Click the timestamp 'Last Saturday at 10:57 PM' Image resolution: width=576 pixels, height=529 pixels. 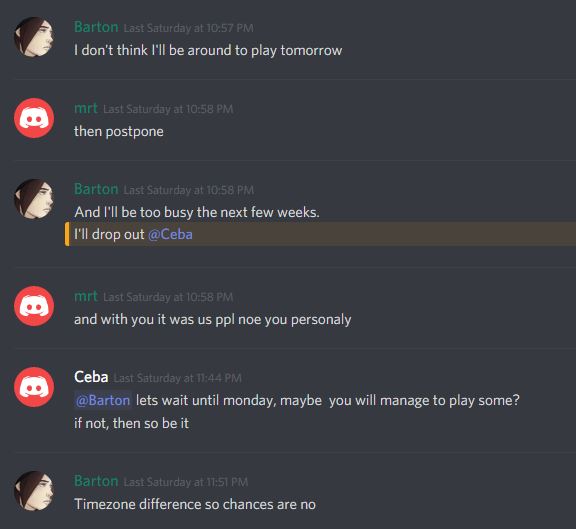click(x=188, y=28)
